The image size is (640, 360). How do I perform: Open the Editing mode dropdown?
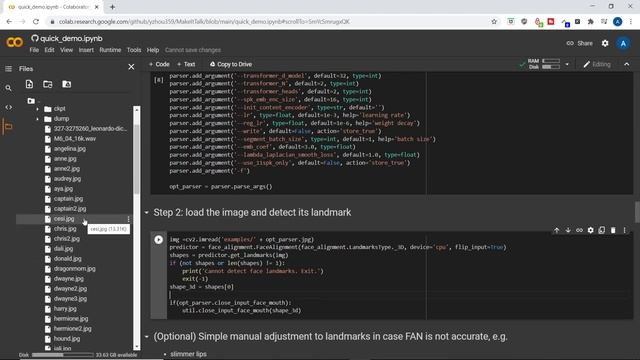coord(597,64)
